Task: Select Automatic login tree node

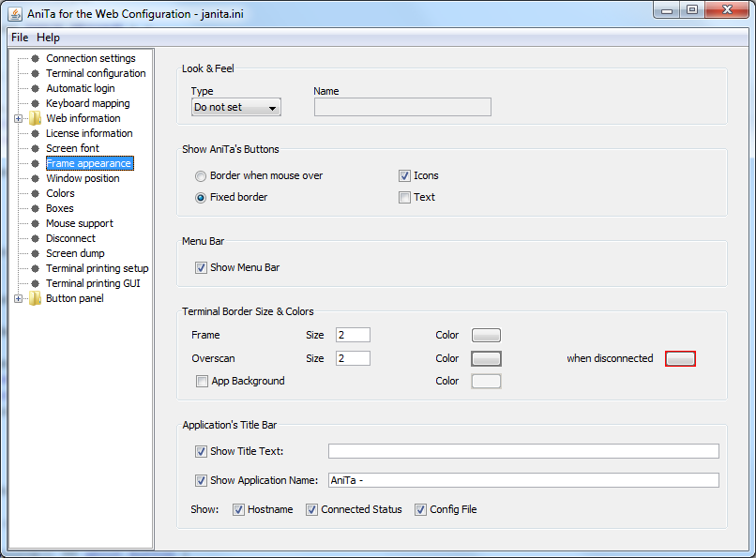Action: (80, 88)
